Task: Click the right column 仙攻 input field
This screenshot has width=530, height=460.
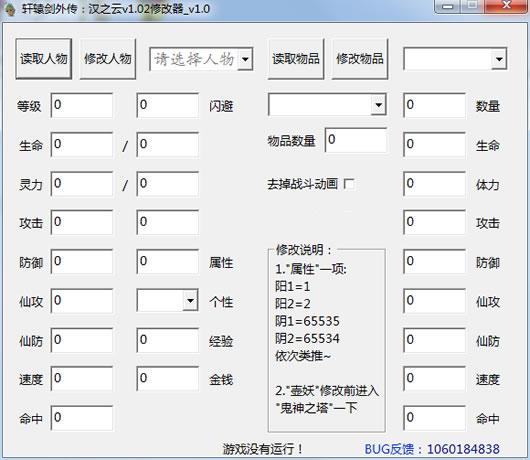Action: point(434,301)
